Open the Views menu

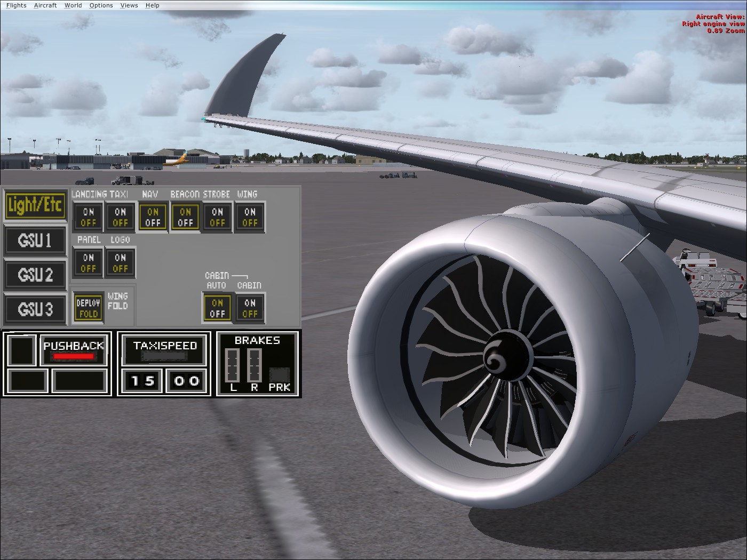point(129,5)
